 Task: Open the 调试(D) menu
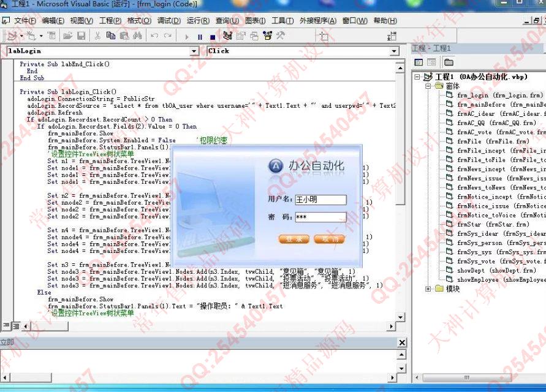click(169, 21)
